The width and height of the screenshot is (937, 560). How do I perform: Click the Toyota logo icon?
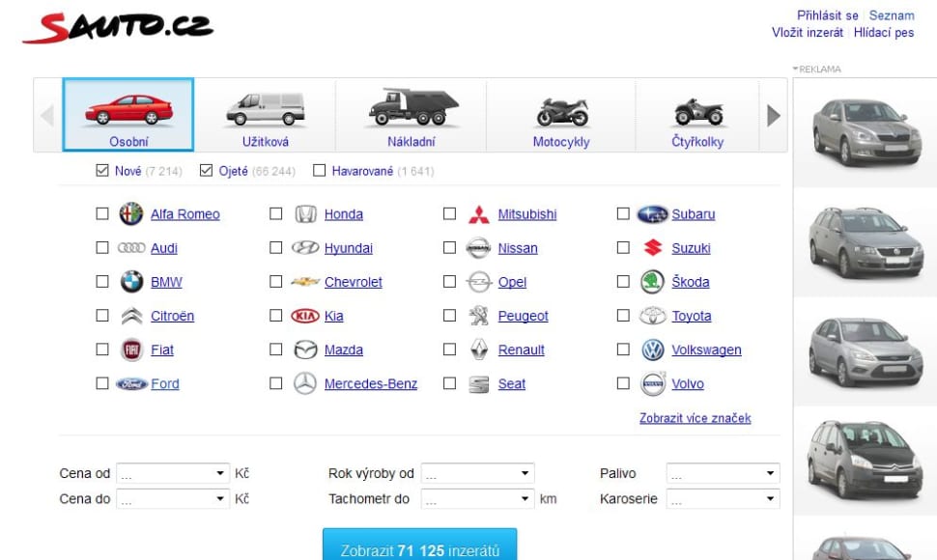pos(653,316)
